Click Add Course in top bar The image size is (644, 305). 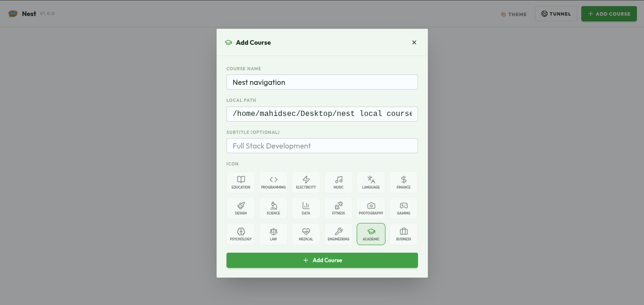click(609, 14)
